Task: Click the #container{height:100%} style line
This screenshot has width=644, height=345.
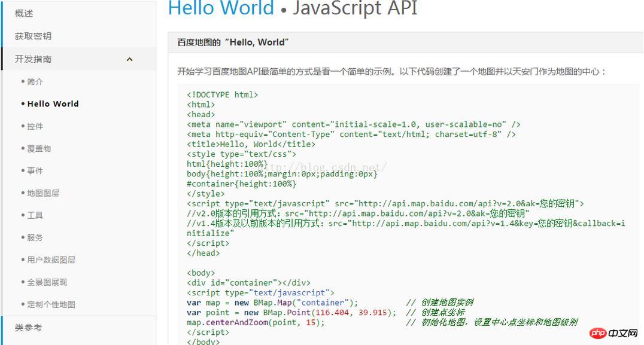Action: click(x=242, y=184)
